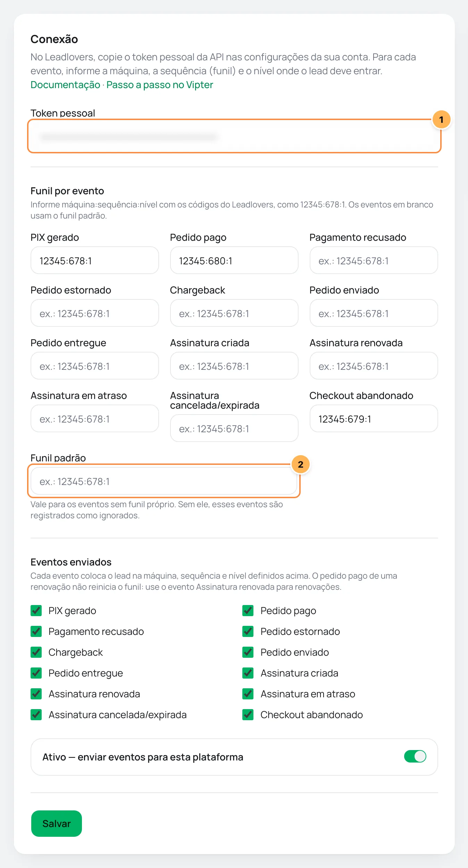Click the Salvar button
468x868 pixels.
click(57, 824)
